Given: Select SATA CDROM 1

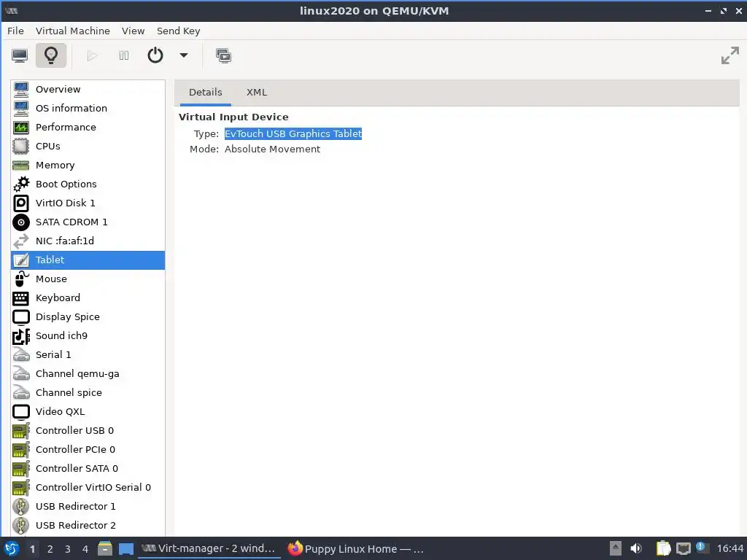Looking at the screenshot, I should tap(88, 222).
